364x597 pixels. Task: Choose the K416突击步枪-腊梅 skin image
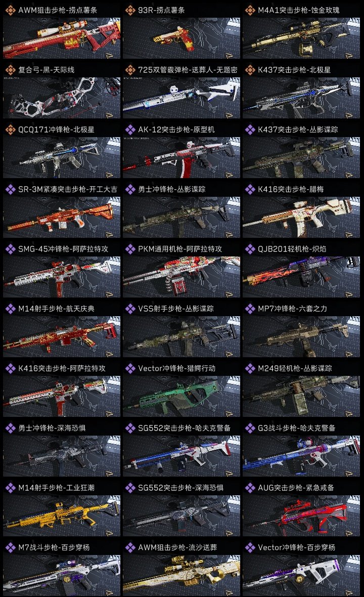click(x=301, y=217)
